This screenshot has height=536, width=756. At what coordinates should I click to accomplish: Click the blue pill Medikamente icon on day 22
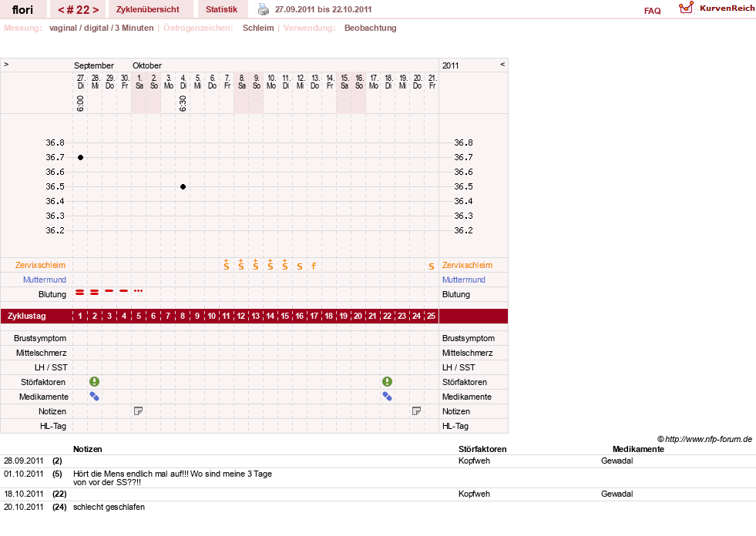(x=387, y=396)
